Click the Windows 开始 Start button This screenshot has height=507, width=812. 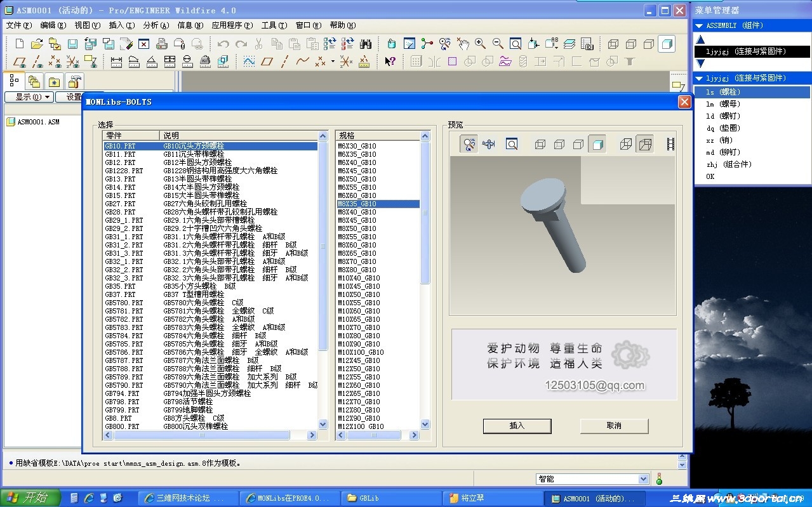(x=30, y=498)
